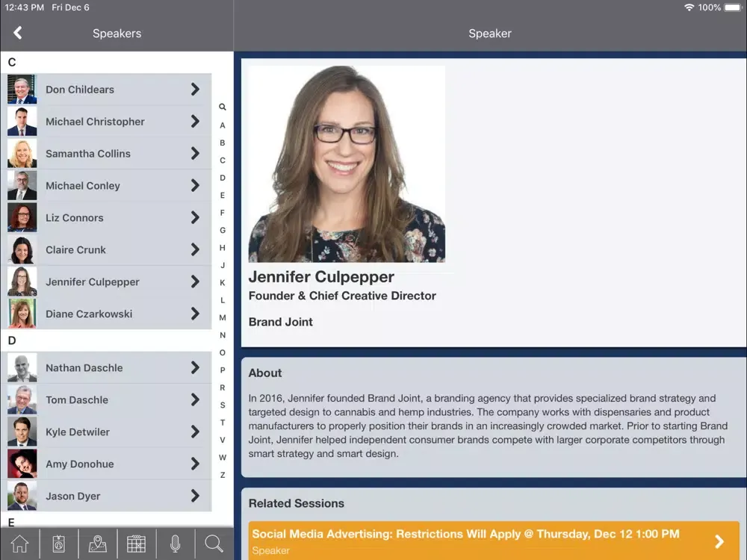Check the Wi-Fi status icon
Screen dimensions: 747x560
[689, 7]
